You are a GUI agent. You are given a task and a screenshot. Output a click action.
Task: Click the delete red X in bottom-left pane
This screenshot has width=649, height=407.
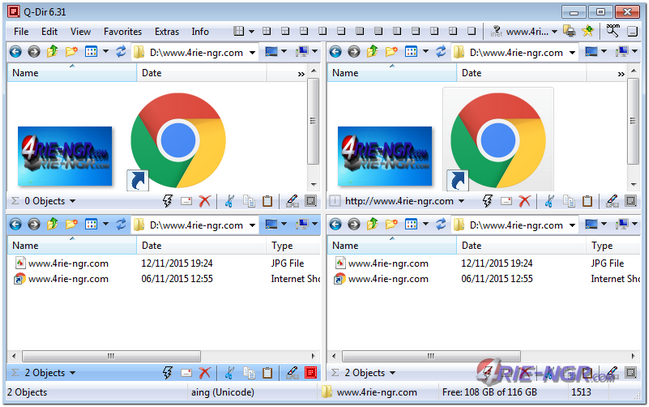point(204,373)
